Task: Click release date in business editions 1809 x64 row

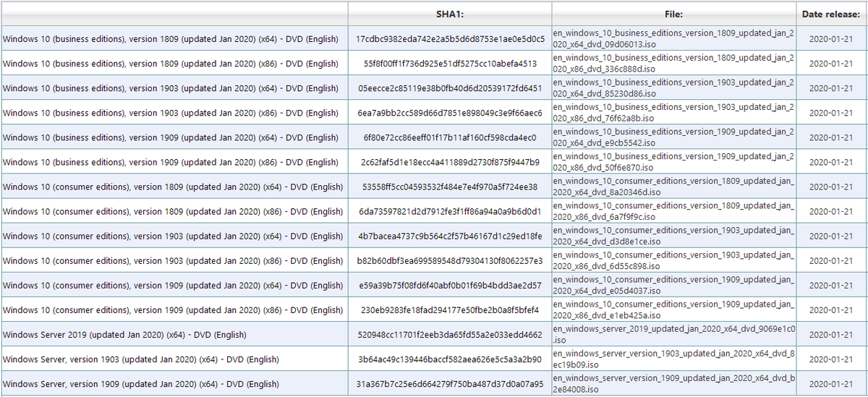Action: coord(830,39)
